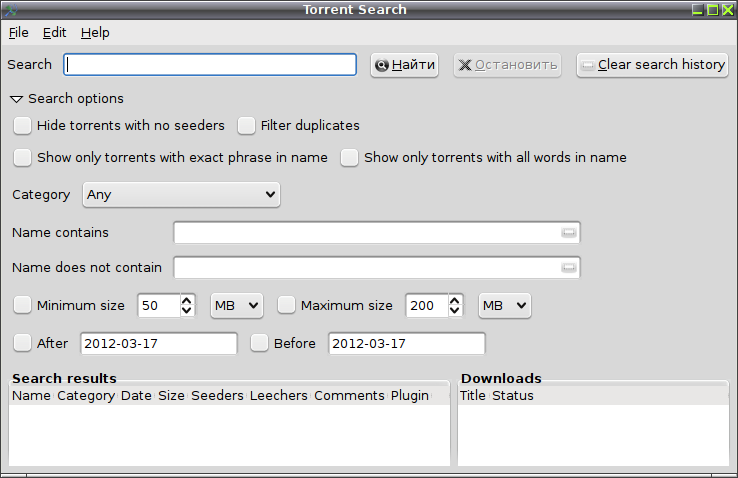The image size is (738, 478).
Task: Sort results by Name column header
Action: click(x=31, y=396)
